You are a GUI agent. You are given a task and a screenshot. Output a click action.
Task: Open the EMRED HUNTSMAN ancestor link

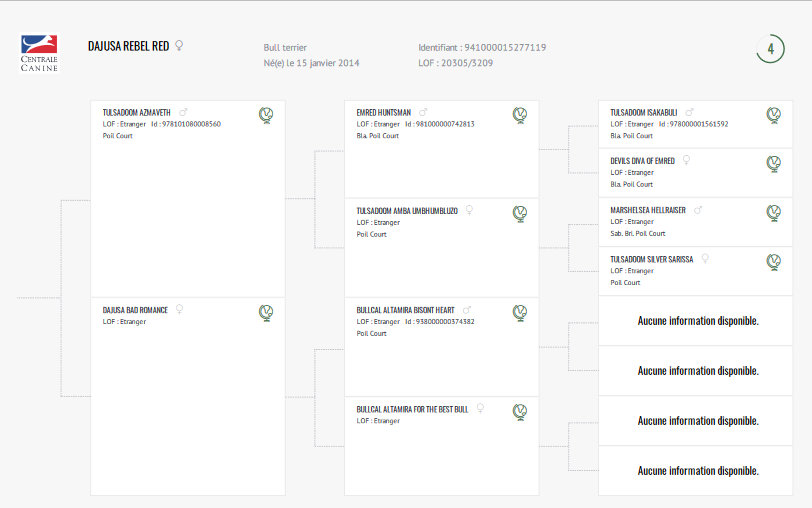pyautogui.click(x=384, y=112)
